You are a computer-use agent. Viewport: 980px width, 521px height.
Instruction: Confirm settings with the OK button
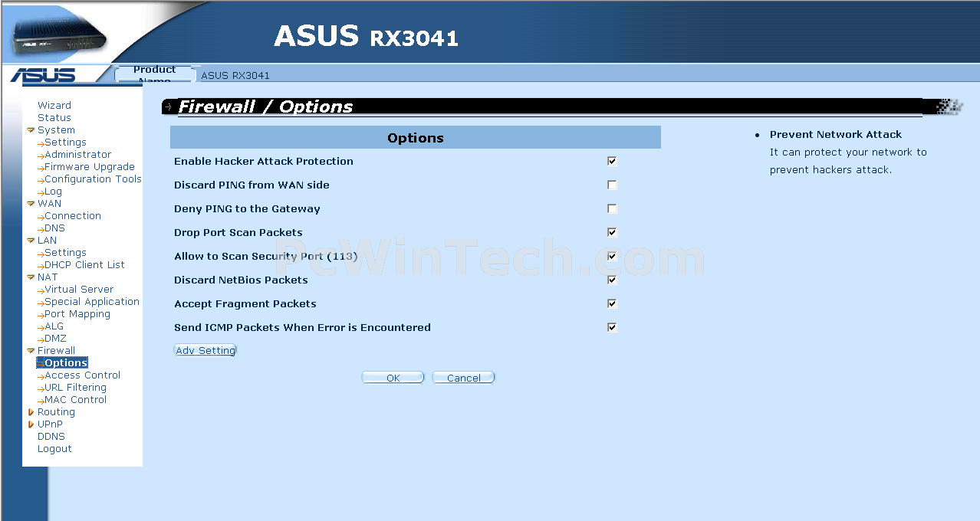point(393,378)
